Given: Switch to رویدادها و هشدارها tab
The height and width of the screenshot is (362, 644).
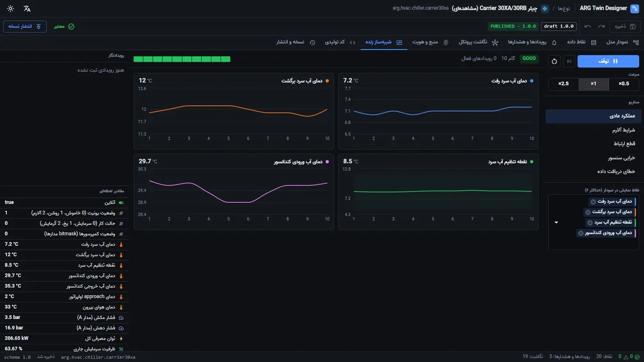Looking at the screenshot, I should 532,42.
